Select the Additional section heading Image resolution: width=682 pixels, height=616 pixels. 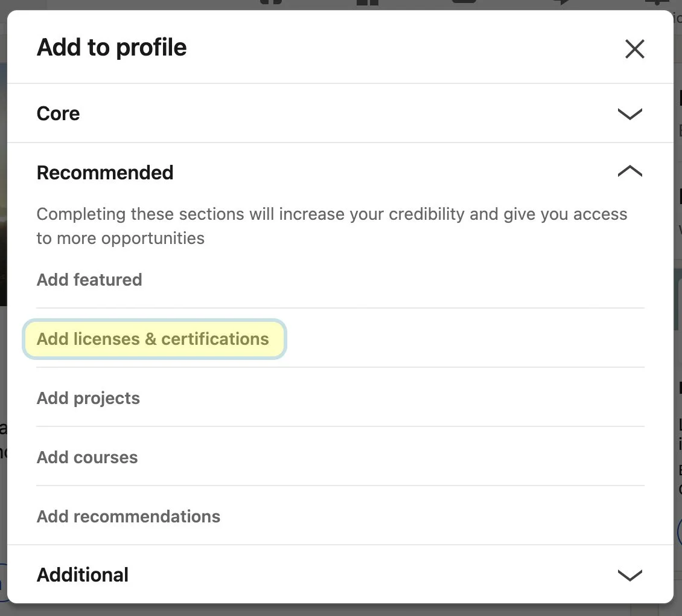click(x=83, y=575)
